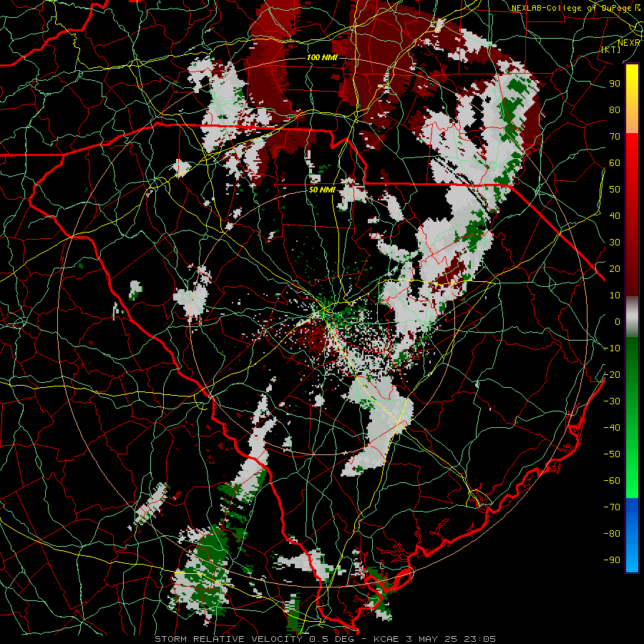
Task: Click the 0 knot scale label
Action: 618,322
